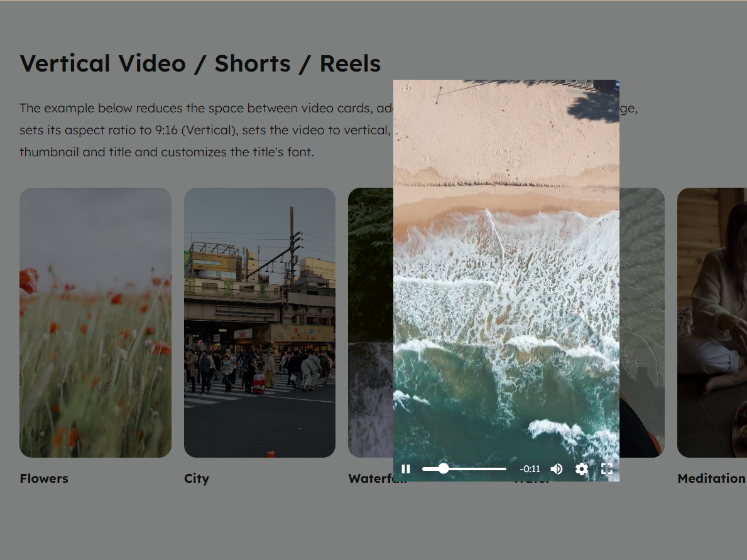Toggle playback by clicking the pause control
This screenshot has height=560, width=747.
point(406,468)
